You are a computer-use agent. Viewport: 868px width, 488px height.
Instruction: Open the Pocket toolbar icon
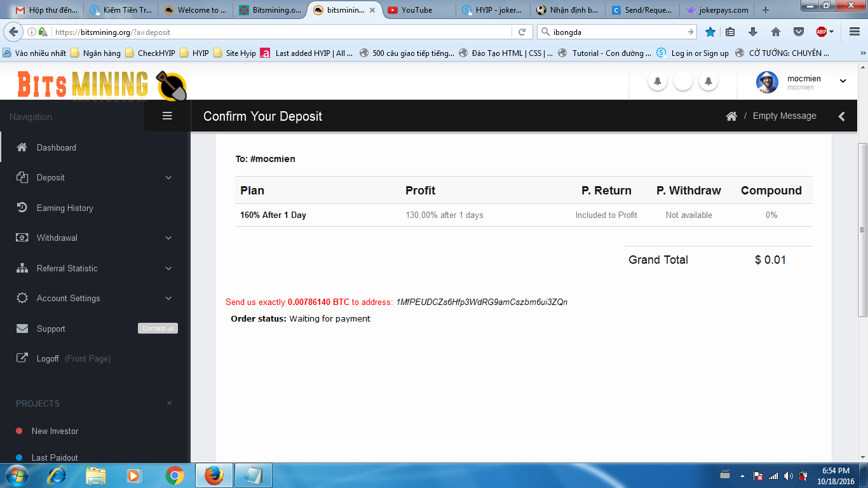coord(799,32)
